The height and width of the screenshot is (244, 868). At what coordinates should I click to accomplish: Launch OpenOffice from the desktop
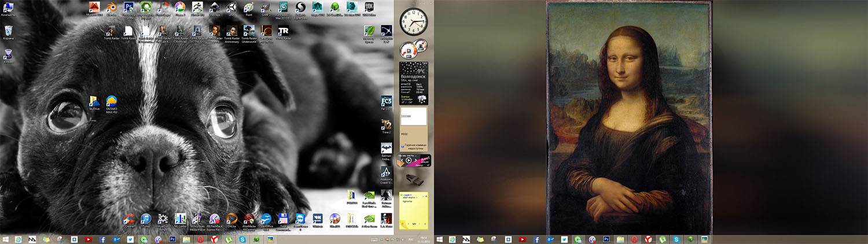(x=266, y=221)
